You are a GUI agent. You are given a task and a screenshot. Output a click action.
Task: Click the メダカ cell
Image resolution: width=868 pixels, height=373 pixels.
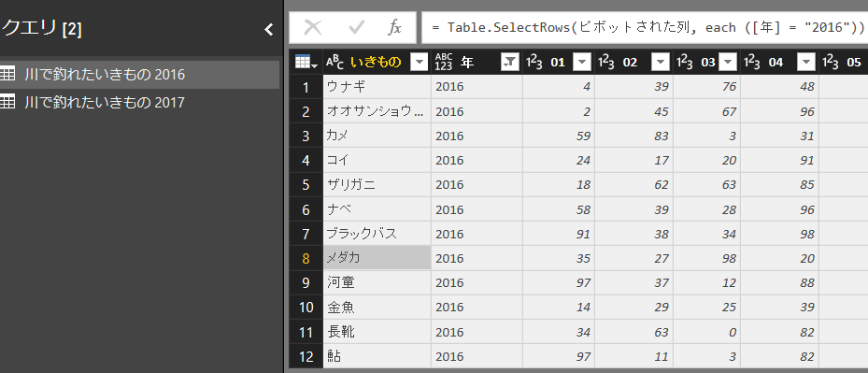tap(377, 258)
